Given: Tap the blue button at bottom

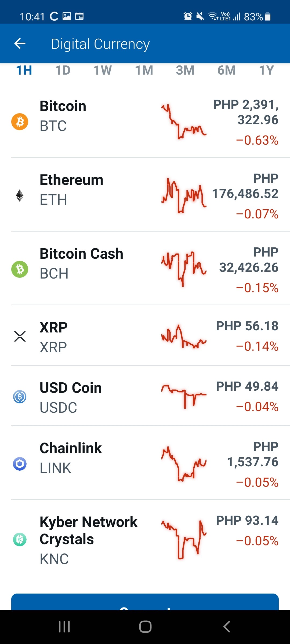Looking at the screenshot, I should (x=145, y=602).
